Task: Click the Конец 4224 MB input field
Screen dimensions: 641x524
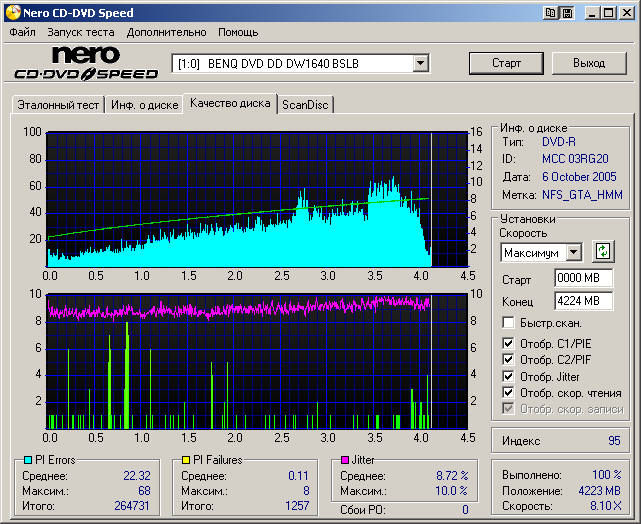Action: 583,300
